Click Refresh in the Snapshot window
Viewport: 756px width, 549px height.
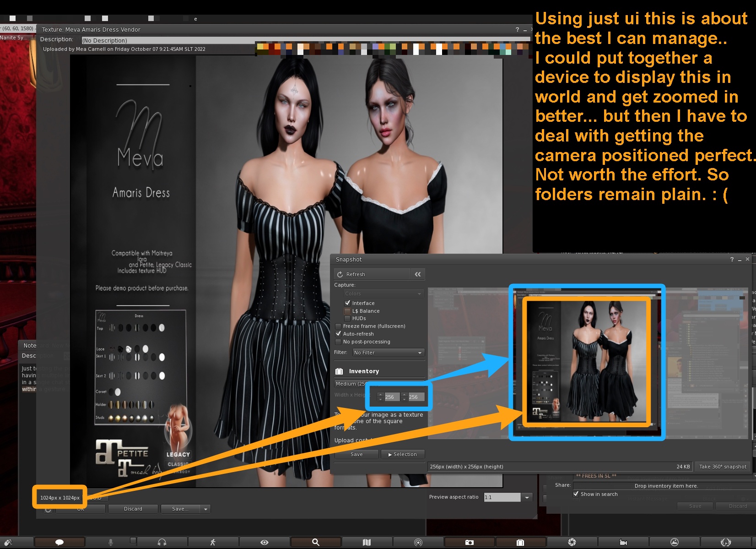[x=373, y=274]
